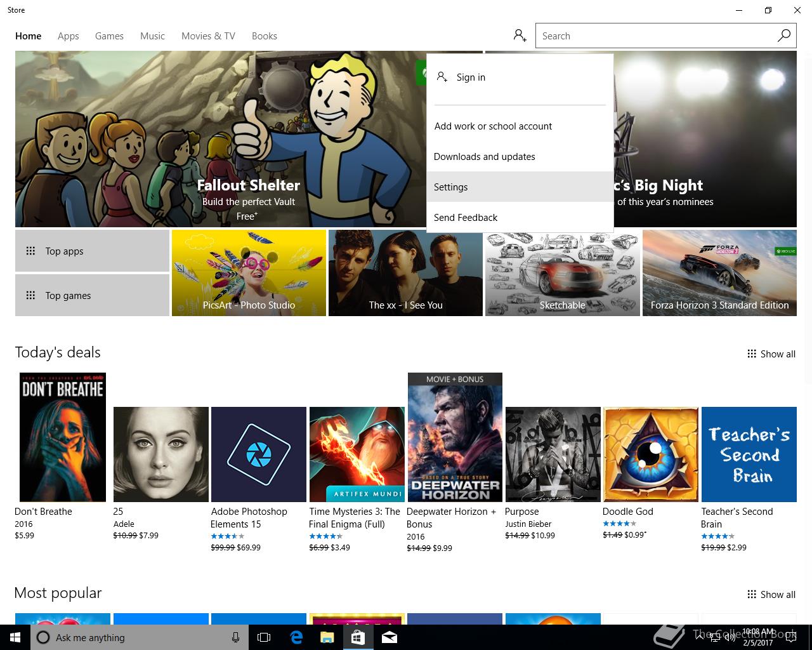Choose Send Feedback menu entry
This screenshot has width=812, height=650.
pos(520,217)
